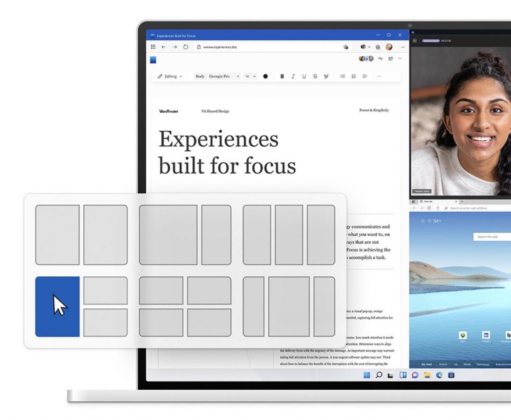This screenshot has height=420, width=511.
Task: Toggle italic formatting
Action: pos(293,76)
